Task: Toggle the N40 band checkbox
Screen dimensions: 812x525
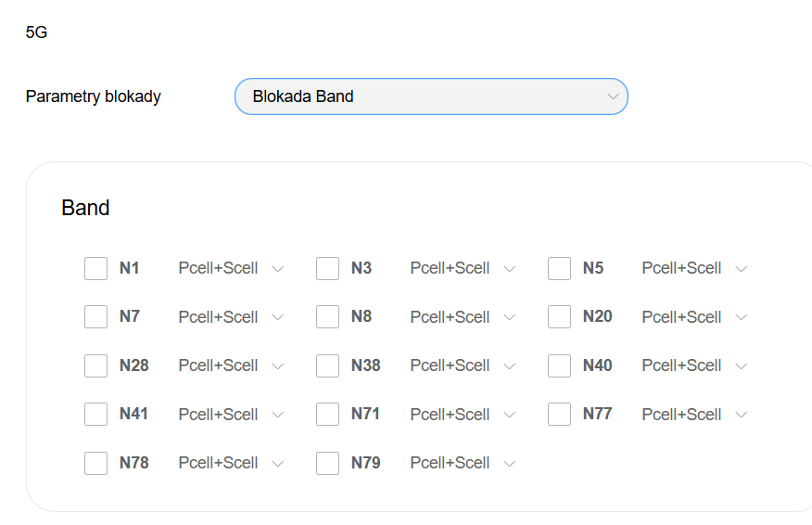Action: (x=560, y=365)
